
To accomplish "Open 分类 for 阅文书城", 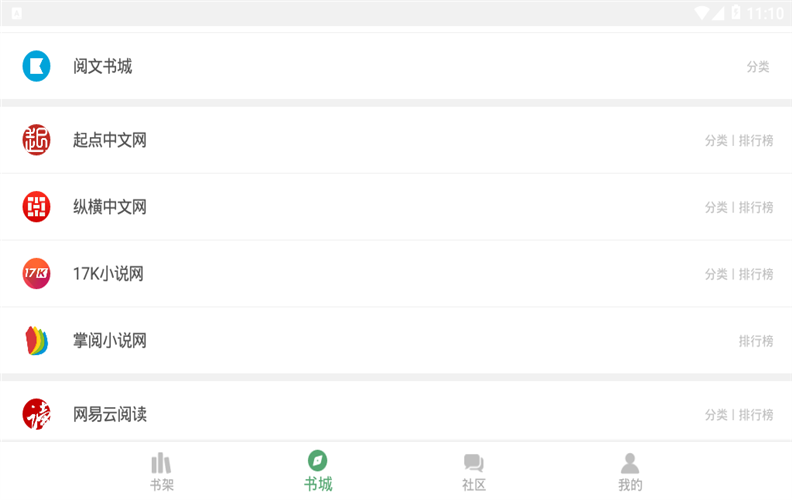I will (758, 67).
